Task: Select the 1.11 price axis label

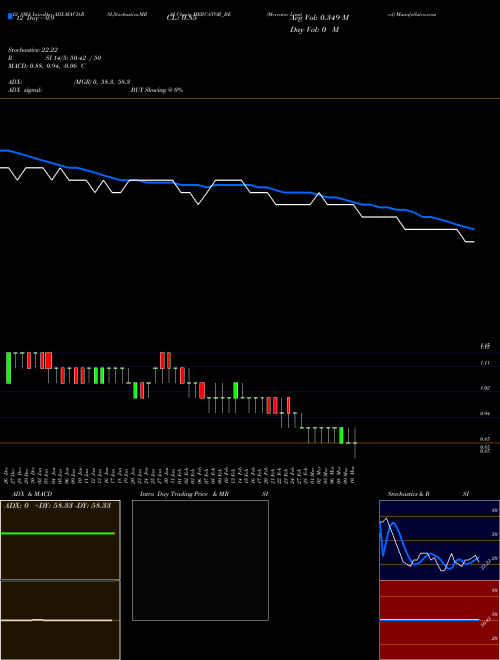Action: 484,363
